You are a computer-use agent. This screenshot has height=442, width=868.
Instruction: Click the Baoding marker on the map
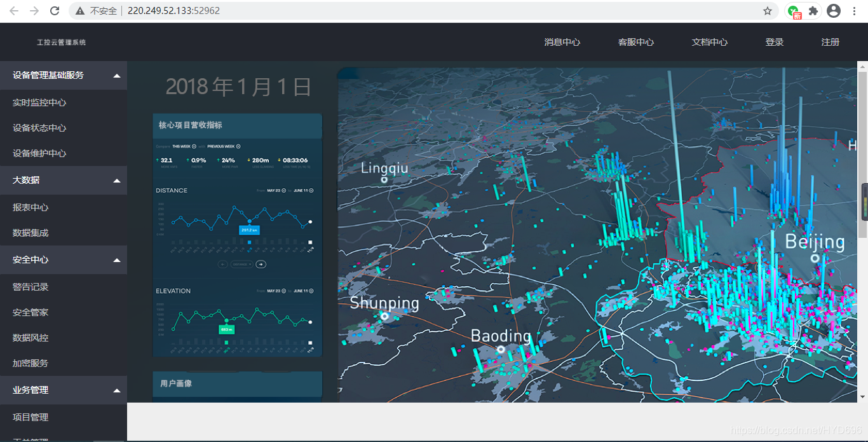tap(501, 349)
